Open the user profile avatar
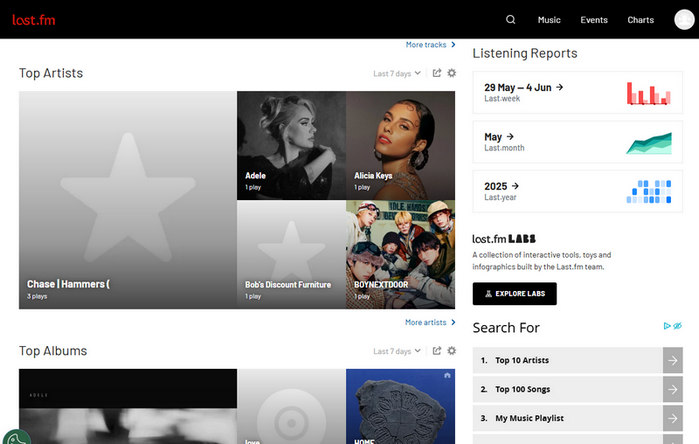The height and width of the screenshot is (444, 699). 684,20
